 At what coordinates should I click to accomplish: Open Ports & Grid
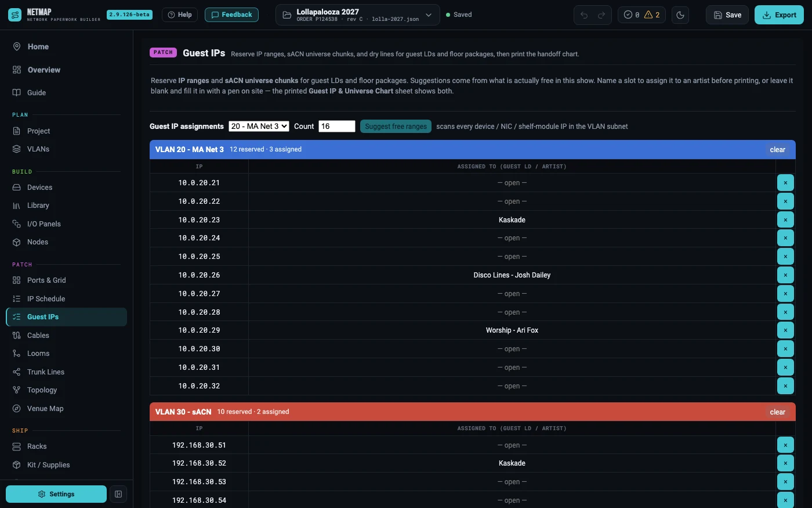coord(66,280)
